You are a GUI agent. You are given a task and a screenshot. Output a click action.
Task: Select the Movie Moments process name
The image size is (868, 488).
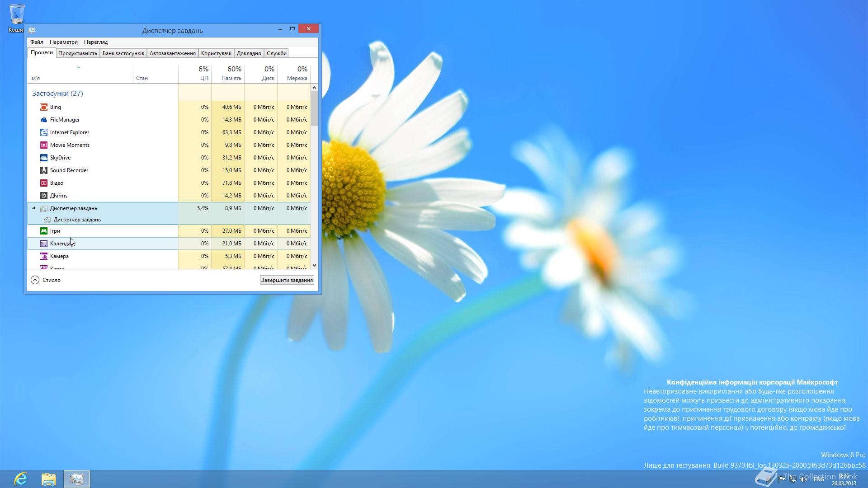coord(70,145)
